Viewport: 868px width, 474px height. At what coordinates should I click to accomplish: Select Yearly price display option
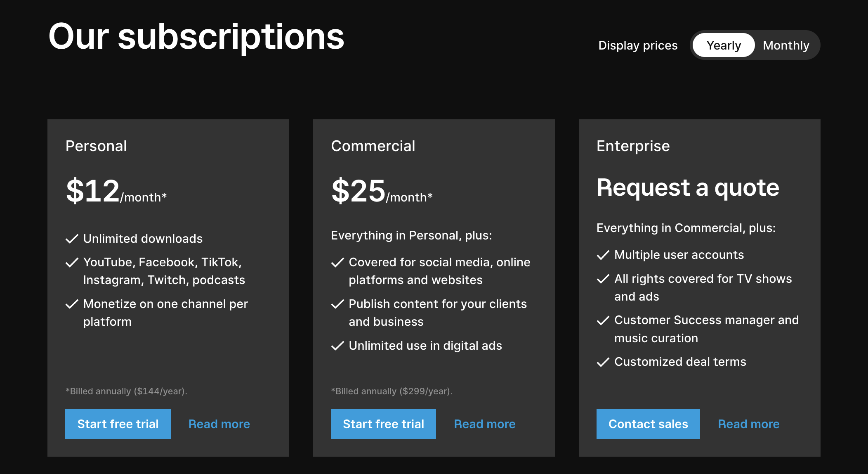click(724, 45)
